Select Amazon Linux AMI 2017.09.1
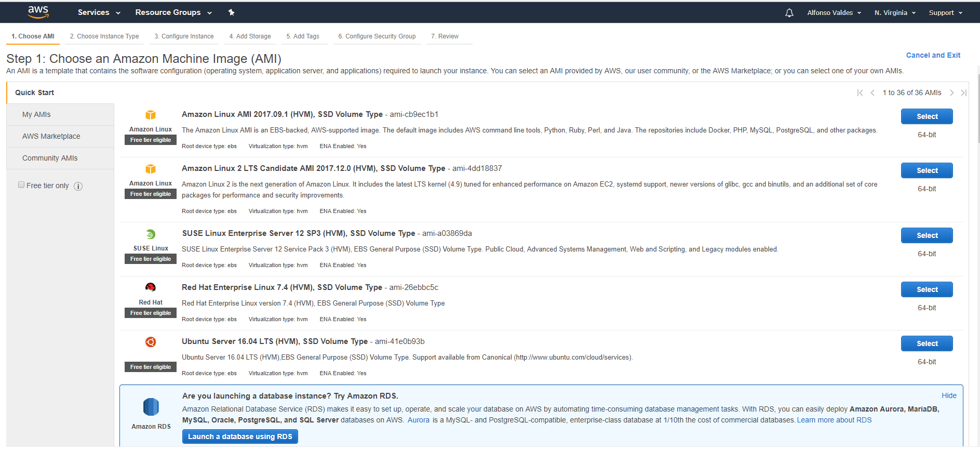 [927, 116]
